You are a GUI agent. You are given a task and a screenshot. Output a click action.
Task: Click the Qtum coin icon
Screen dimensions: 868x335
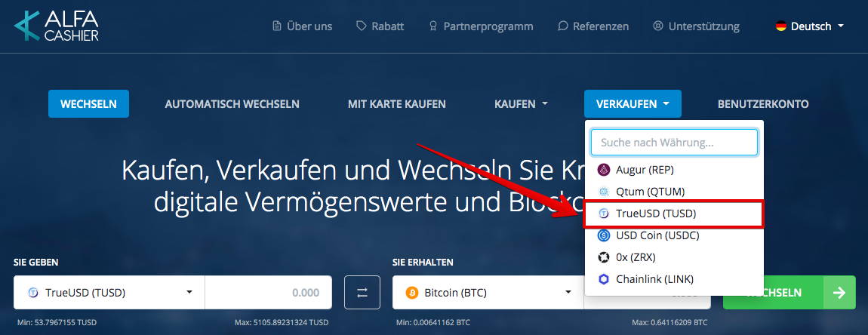tap(604, 192)
